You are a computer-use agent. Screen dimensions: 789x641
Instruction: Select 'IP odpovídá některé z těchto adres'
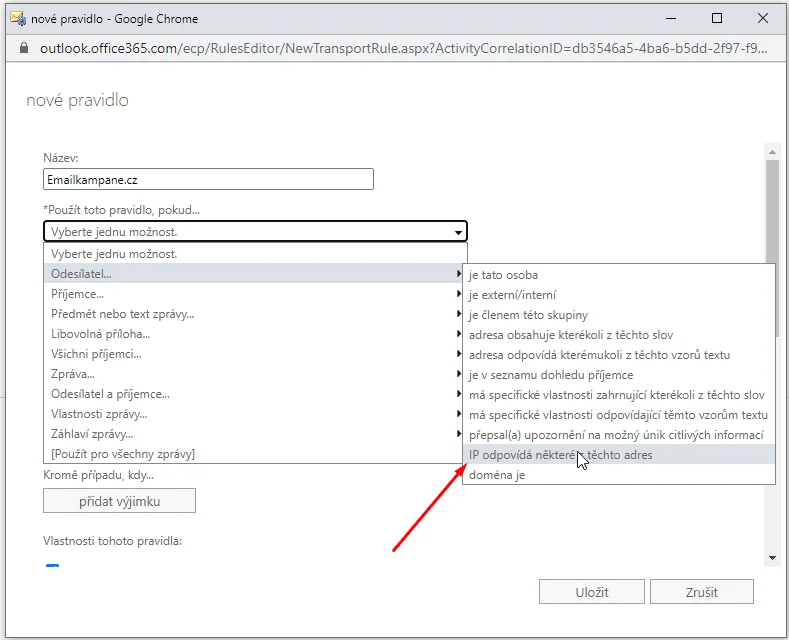click(619, 455)
